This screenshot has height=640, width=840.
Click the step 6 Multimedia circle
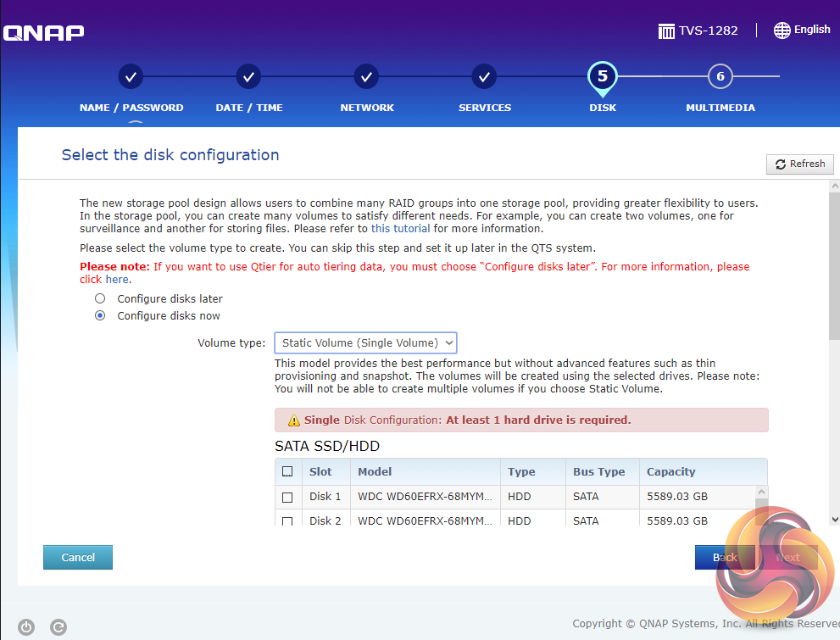[x=720, y=76]
